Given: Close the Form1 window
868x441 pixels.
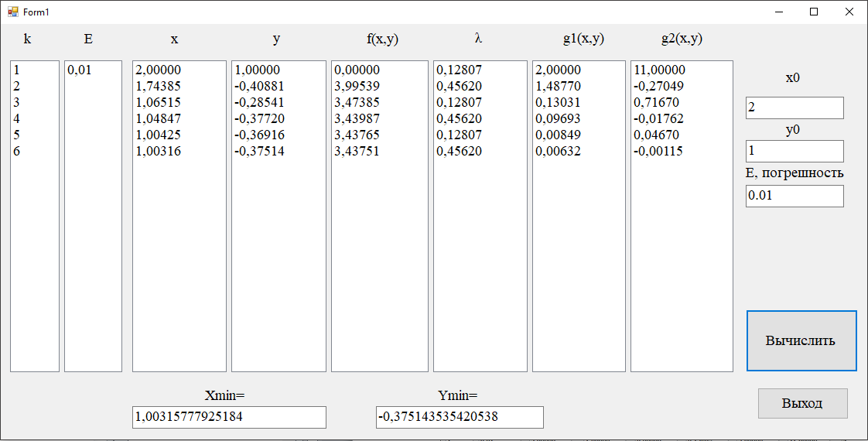Looking at the screenshot, I should click(849, 12).
